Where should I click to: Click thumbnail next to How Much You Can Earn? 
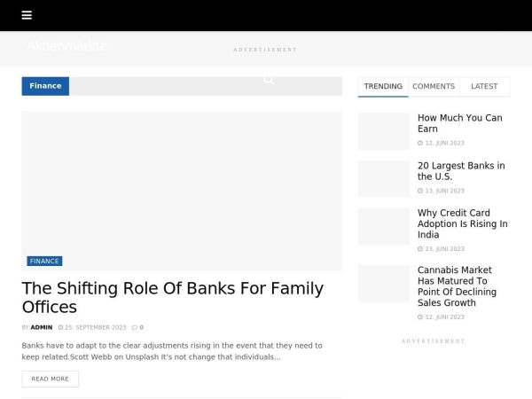point(384,131)
